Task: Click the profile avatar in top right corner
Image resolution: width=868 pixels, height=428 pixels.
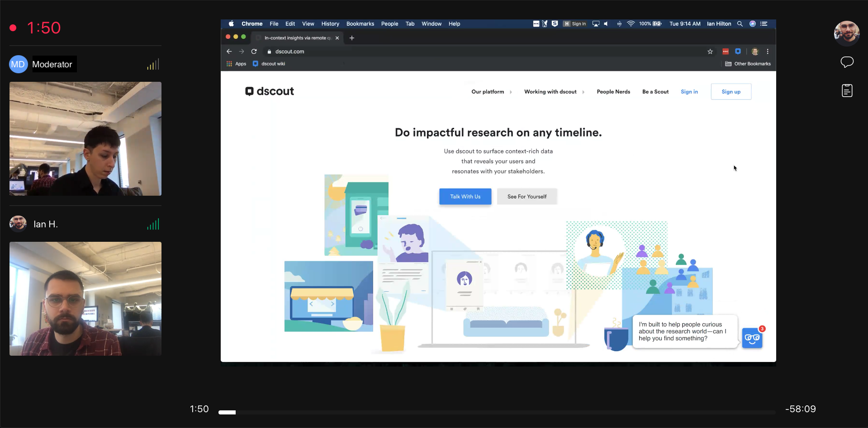Action: click(847, 33)
